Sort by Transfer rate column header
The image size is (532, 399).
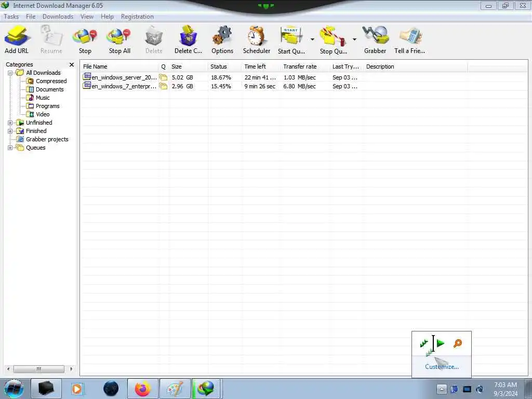tap(305, 66)
